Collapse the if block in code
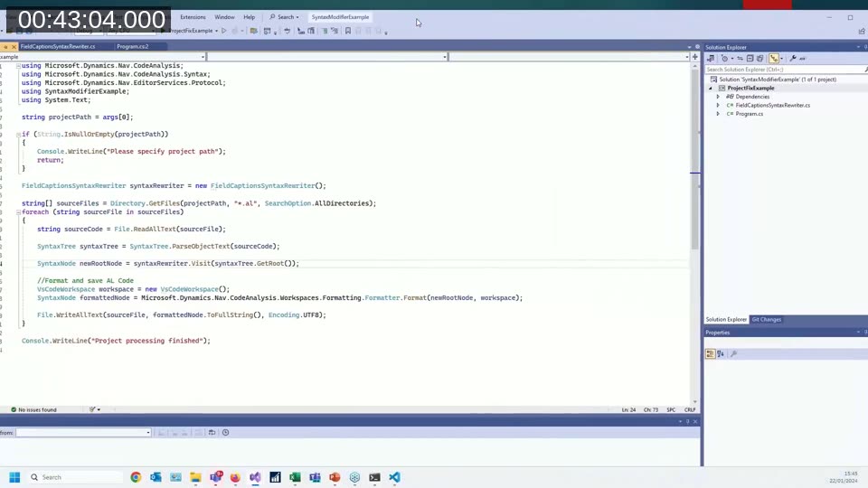The width and height of the screenshot is (868, 488). pos(18,135)
